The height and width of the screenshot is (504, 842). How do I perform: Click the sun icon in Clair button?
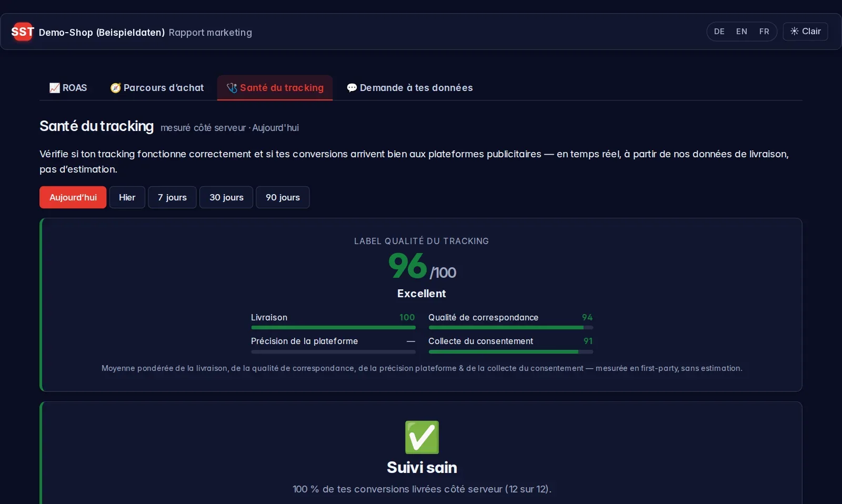(x=795, y=32)
